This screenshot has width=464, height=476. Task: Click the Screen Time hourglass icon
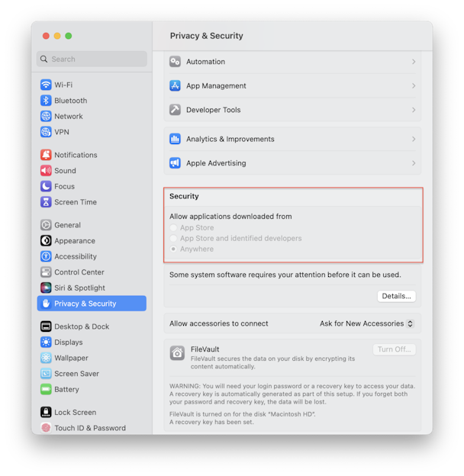pyautogui.click(x=46, y=202)
